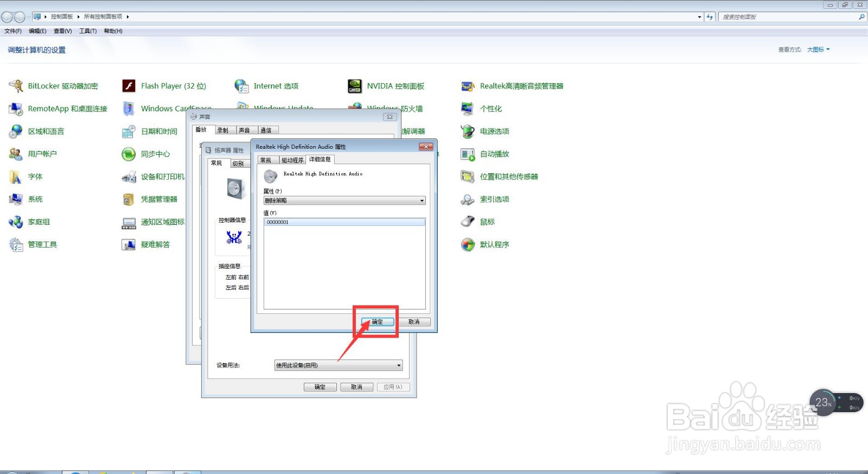Click Realtek crab controller logo in 扬声器 属性
868x474 pixels.
click(x=234, y=237)
